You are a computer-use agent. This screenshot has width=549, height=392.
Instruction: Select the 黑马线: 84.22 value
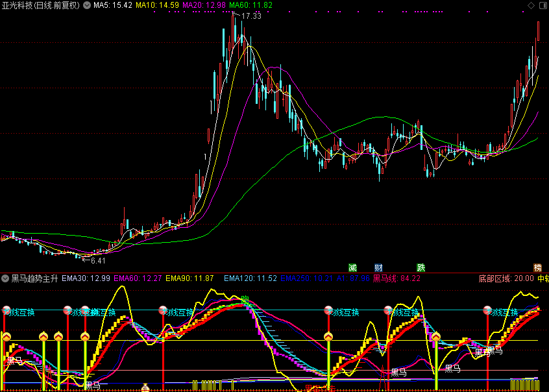coord(396,278)
